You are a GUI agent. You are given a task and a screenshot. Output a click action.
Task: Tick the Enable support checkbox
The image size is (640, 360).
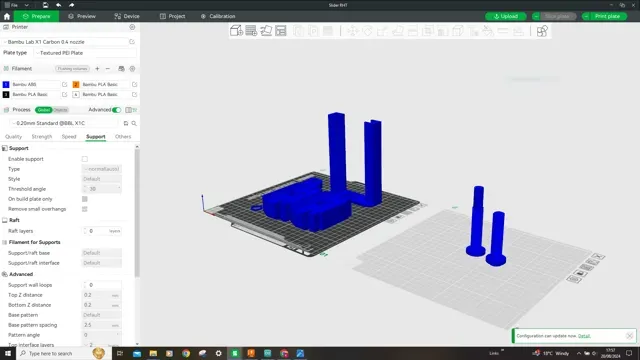84,159
